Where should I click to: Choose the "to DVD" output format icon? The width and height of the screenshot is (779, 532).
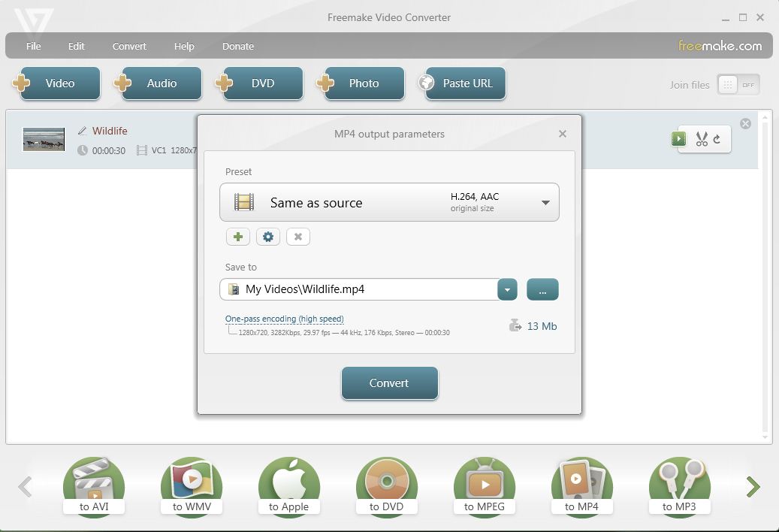click(x=386, y=481)
